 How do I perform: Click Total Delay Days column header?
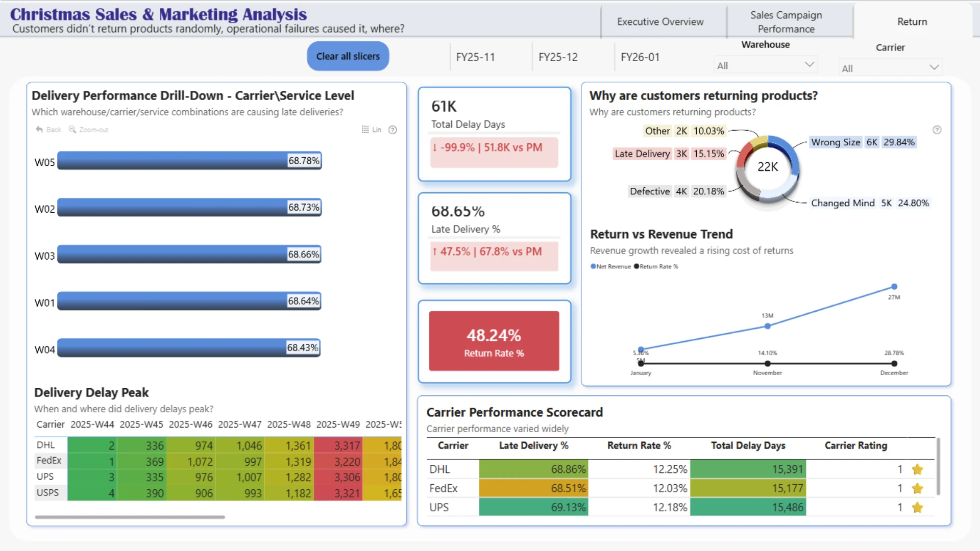pos(748,445)
